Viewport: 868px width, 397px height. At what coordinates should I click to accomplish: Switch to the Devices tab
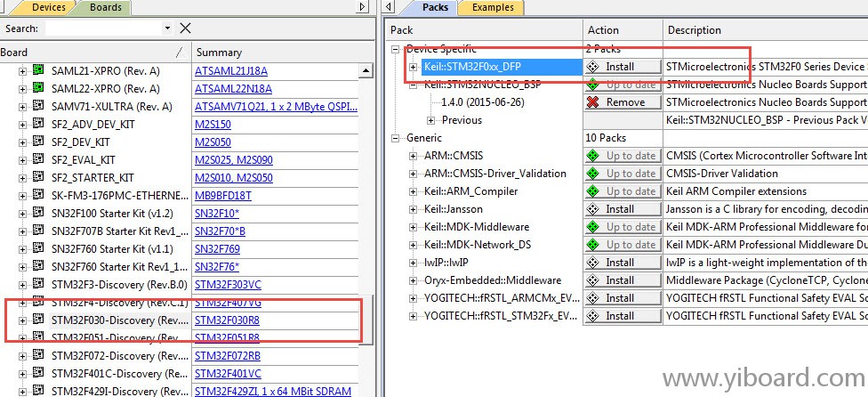pos(48,8)
